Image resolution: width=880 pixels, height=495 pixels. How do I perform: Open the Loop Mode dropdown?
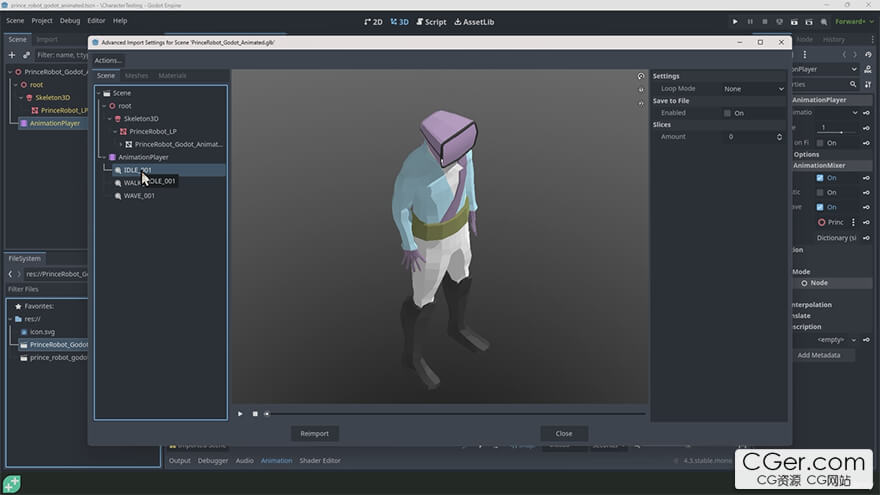(753, 89)
